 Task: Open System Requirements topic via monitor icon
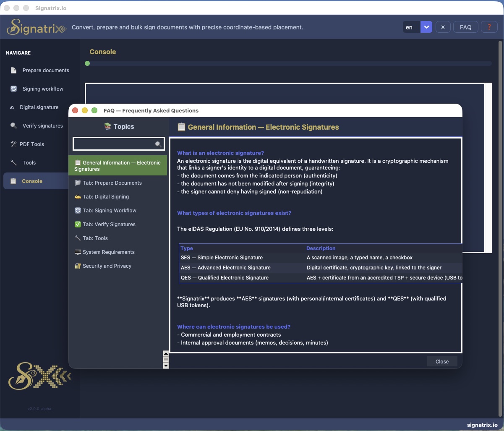(78, 252)
